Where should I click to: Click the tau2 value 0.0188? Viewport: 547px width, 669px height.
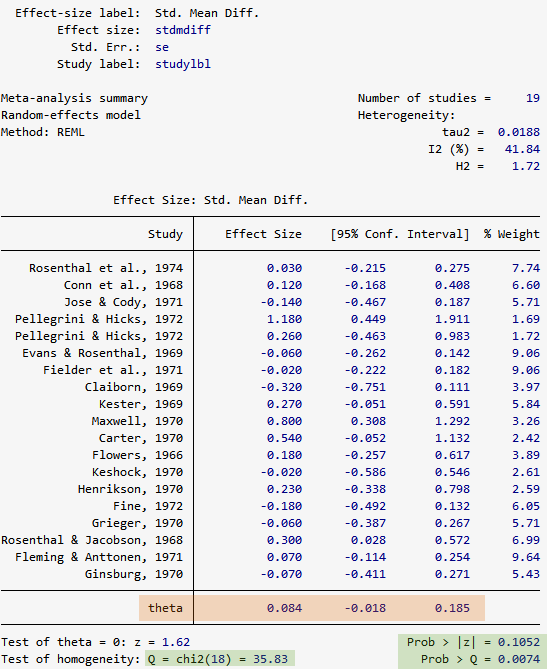[518, 132]
